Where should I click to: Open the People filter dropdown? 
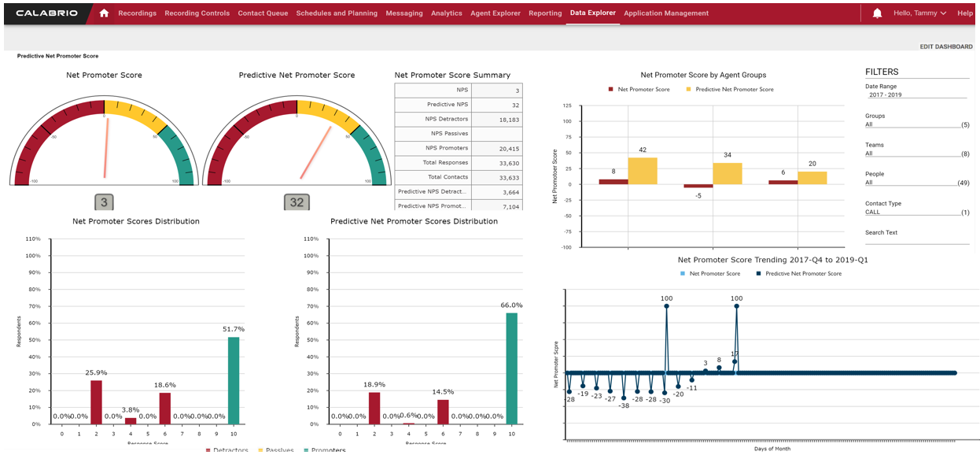pos(916,183)
